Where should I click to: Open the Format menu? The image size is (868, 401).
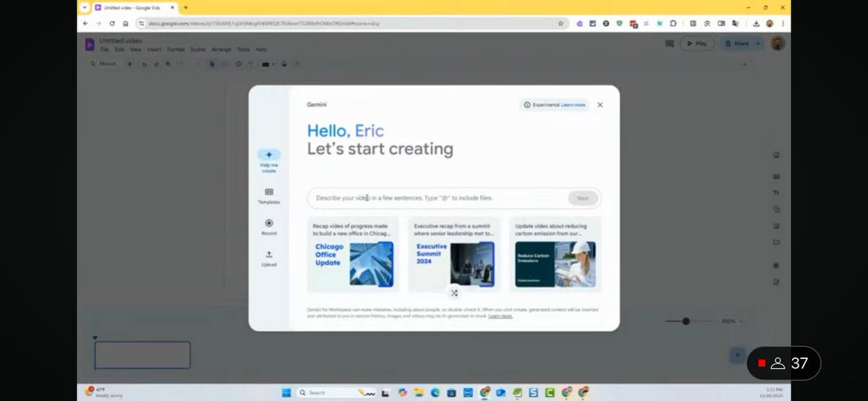click(176, 50)
